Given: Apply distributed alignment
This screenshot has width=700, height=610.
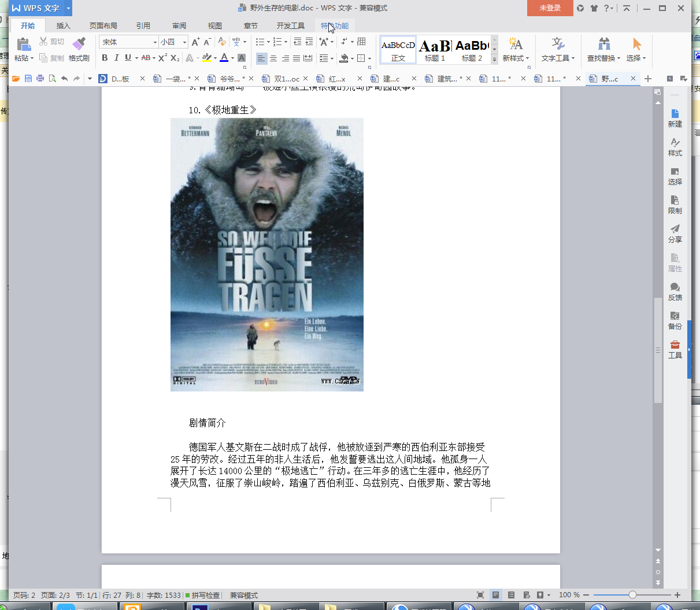Looking at the screenshot, I should (x=308, y=58).
